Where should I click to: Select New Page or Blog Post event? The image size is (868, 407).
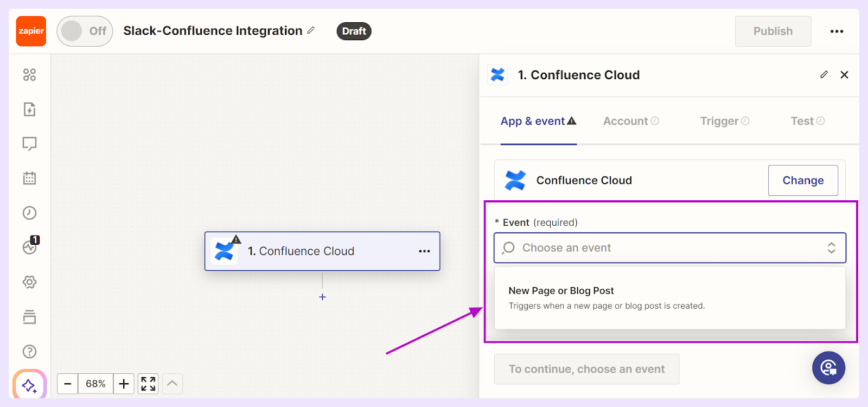coord(670,298)
